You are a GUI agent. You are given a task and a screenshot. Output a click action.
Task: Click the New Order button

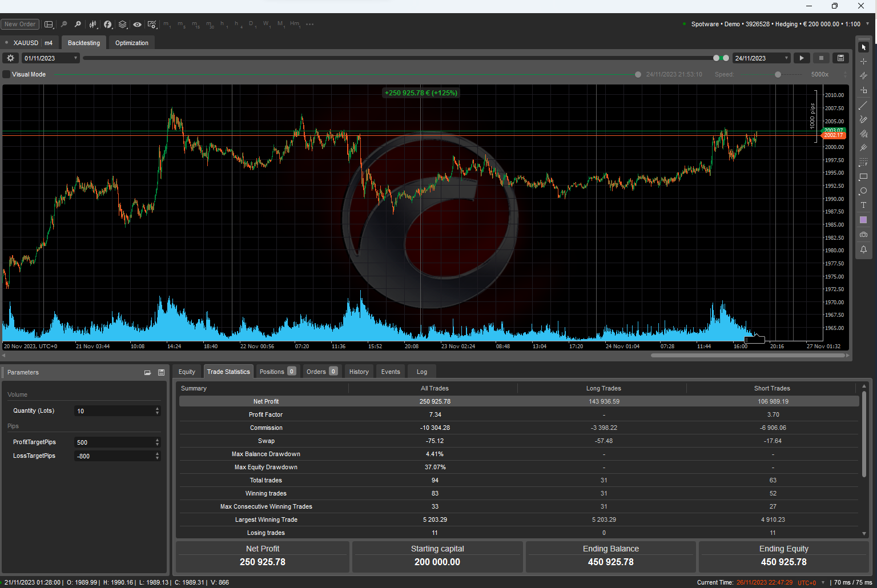[x=20, y=24]
